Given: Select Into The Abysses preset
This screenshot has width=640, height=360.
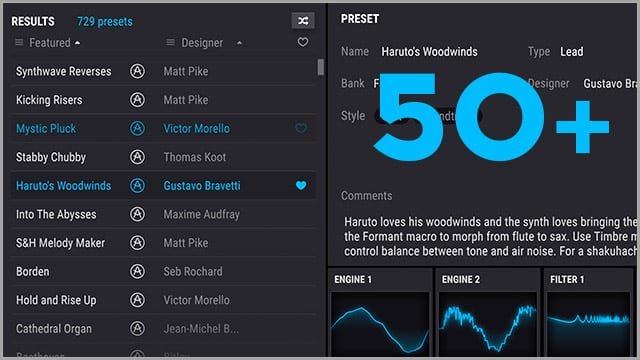Looking at the screenshot, I should pos(163,214).
